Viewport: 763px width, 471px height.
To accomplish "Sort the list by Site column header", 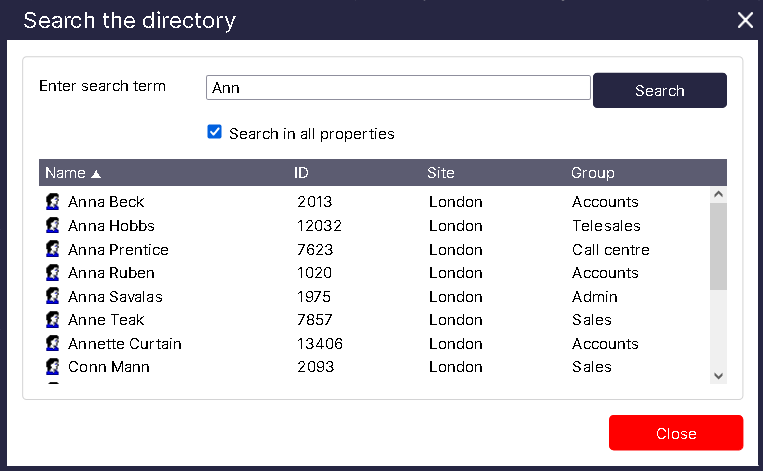I will [x=440, y=173].
